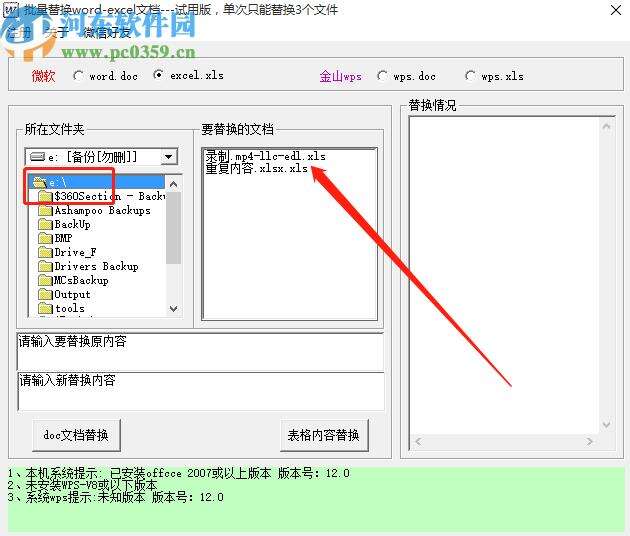The height and width of the screenshot is (536, 630).
Task: Click the folder icon of Ashampoo Backups
Action: 45,211
